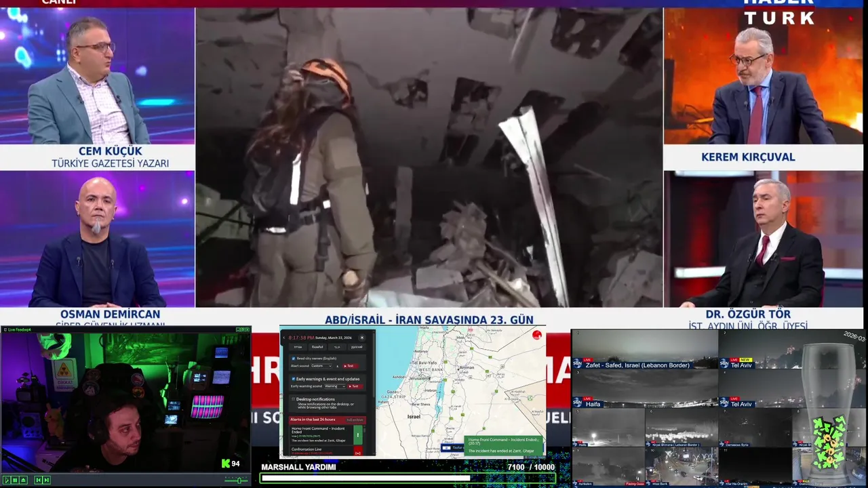Test the early warning sound

355,386
